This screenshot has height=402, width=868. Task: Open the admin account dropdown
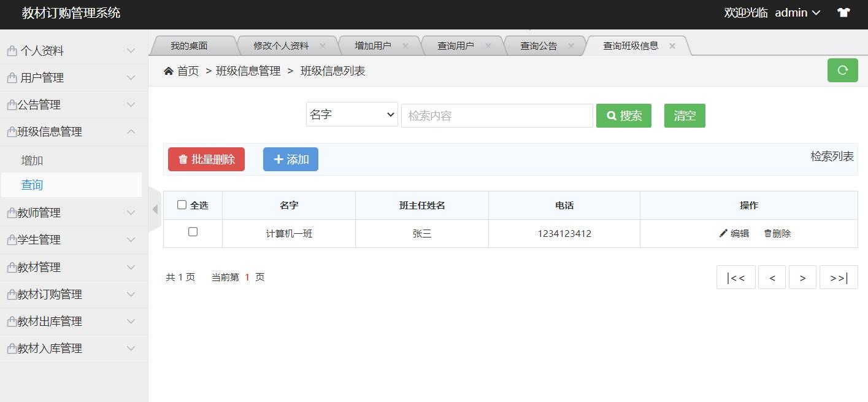pyautogui.click(x=796, y=12)
